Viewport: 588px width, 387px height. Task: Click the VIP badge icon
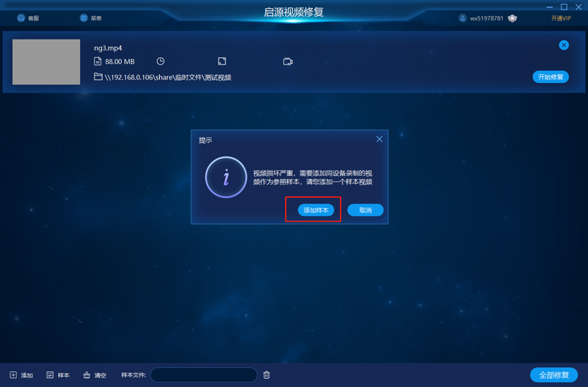coord(513,18)
